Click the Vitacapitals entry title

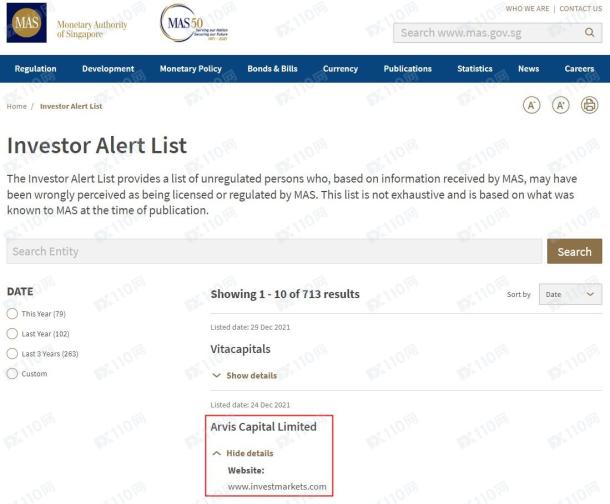coord(240,349)
